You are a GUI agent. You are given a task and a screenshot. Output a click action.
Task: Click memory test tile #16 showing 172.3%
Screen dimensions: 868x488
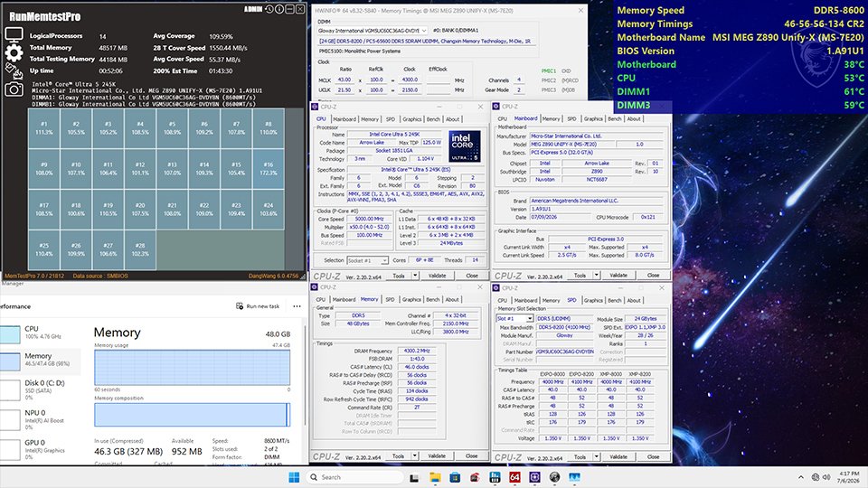(269, 168)
